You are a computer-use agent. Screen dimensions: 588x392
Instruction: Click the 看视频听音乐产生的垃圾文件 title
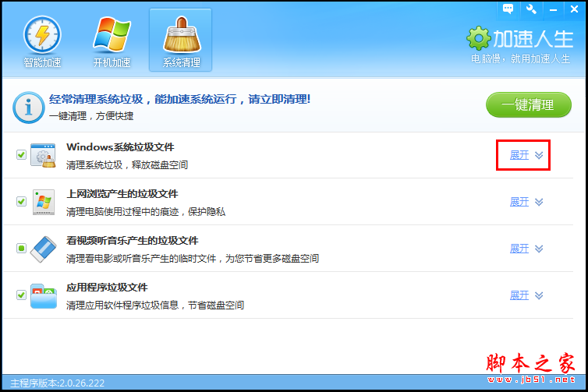(133, 241)
